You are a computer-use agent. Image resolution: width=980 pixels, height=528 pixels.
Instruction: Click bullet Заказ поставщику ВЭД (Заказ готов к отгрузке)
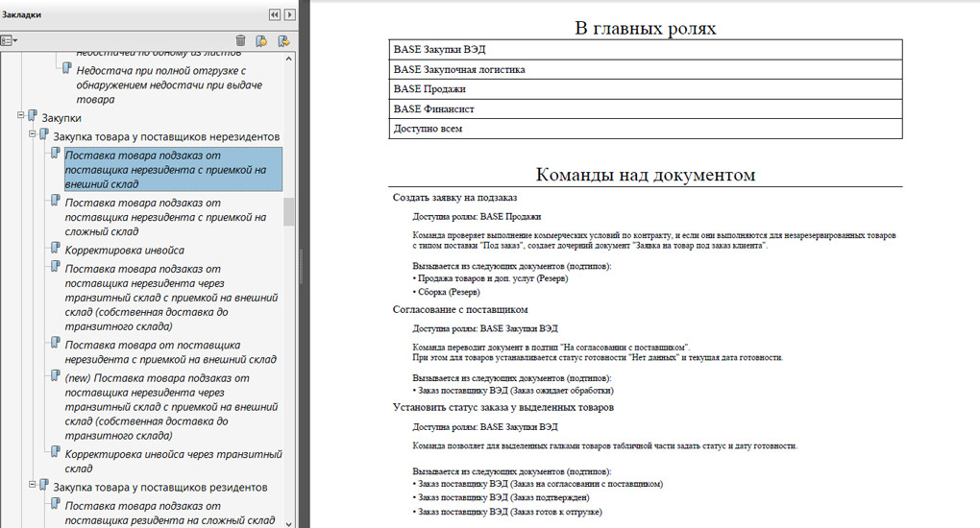pos(507,512)
